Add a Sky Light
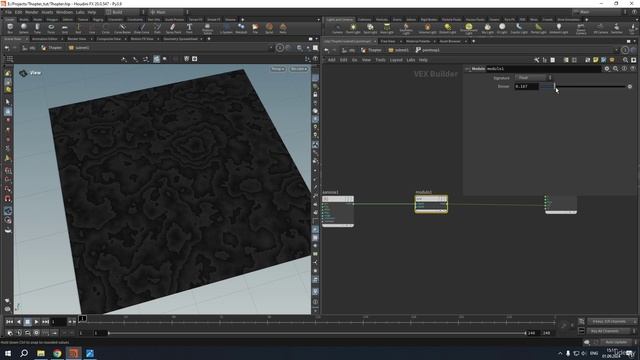Viewport: 640px width, 360px height. coord(487,29)
